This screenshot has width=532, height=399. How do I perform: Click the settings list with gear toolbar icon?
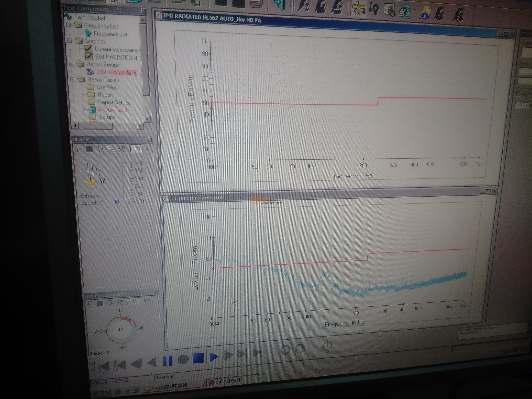[389, 10]
